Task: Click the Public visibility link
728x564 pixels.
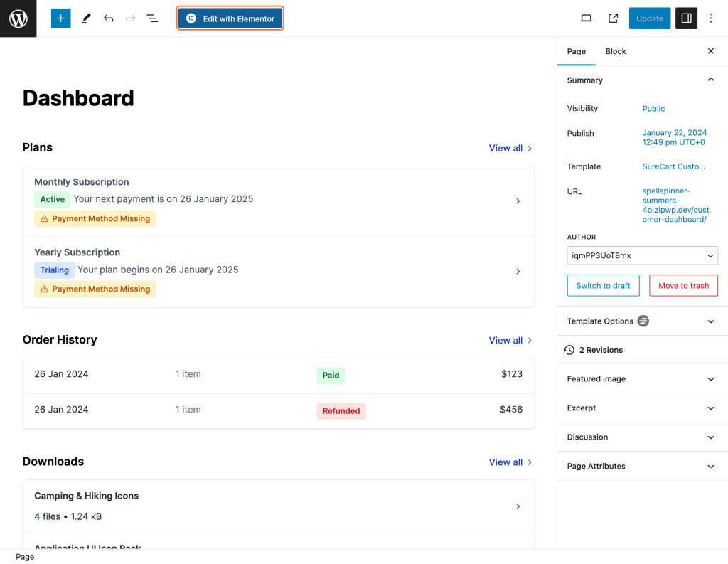Action: click(653, 109)
